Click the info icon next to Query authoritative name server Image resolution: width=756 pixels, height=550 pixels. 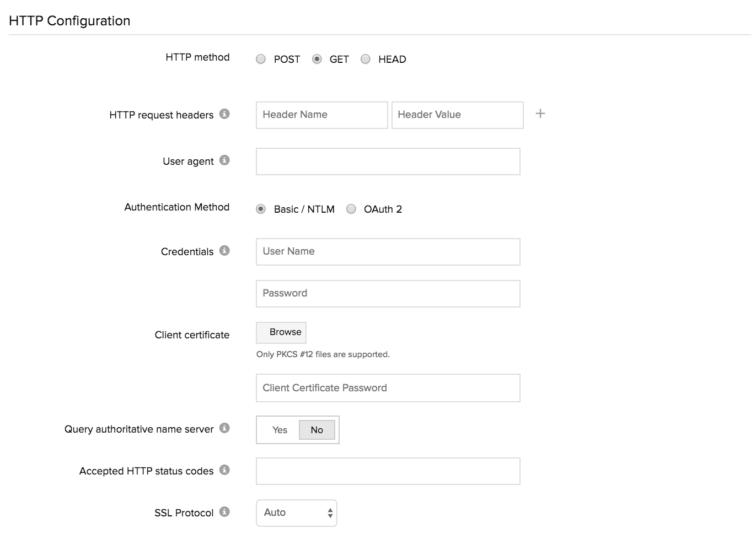point(224,428)
